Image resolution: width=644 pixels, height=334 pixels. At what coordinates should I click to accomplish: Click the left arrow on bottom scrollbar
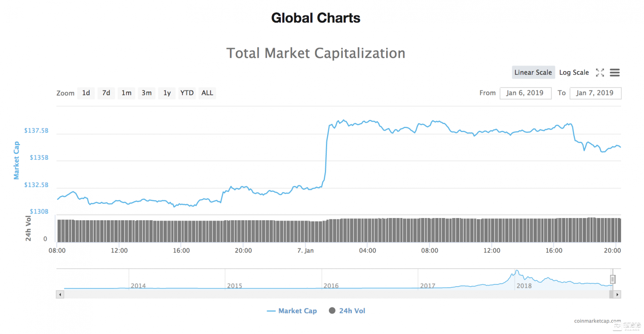click(x=59, y=294)
